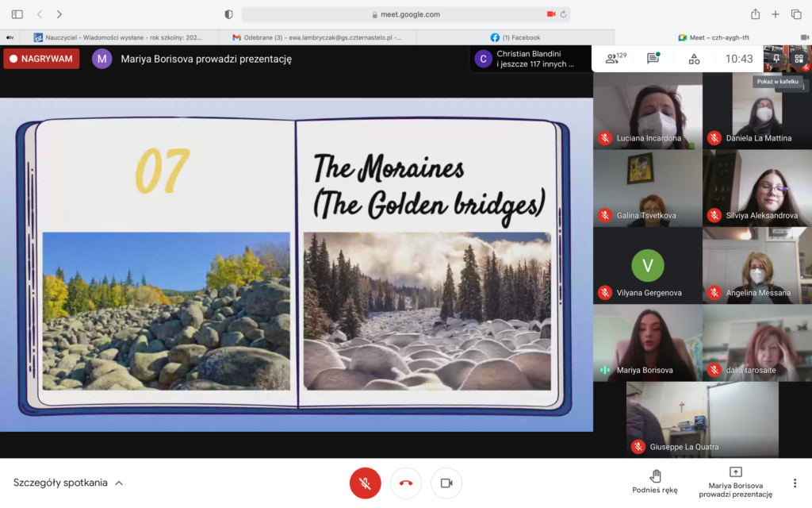Switch to Odebrane Gmail tab
This screenshot has width=812, height=508.
317,37
